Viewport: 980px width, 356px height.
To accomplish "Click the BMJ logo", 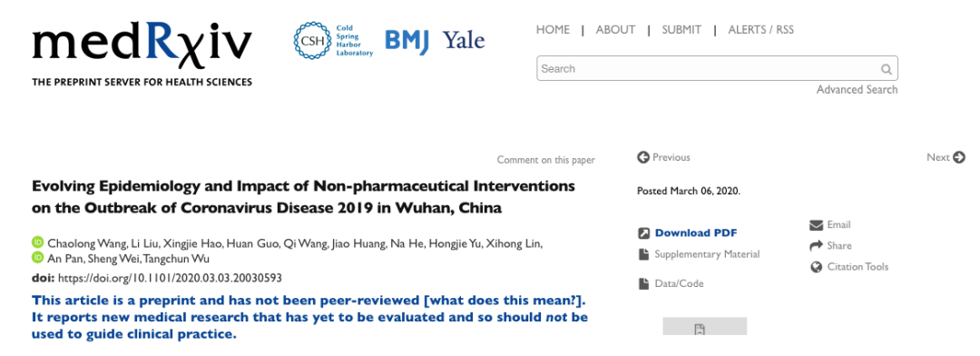I will (x=407, y=41).
